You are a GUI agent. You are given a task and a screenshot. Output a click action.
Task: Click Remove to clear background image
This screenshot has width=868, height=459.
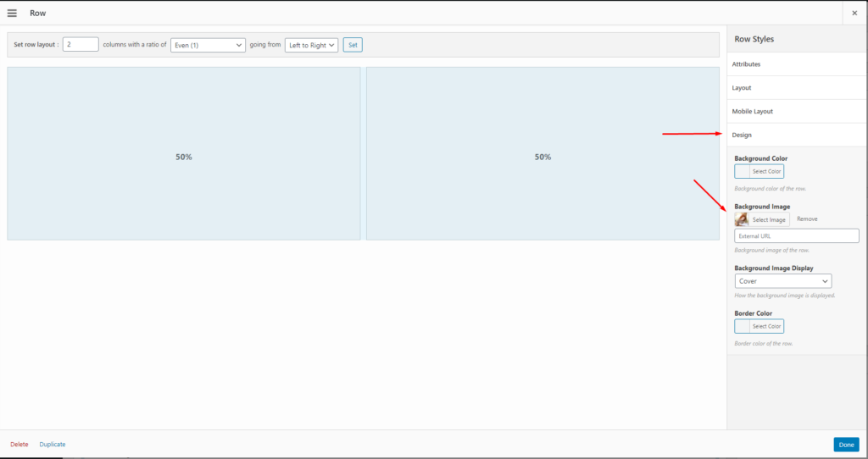[x=807, y=219]
